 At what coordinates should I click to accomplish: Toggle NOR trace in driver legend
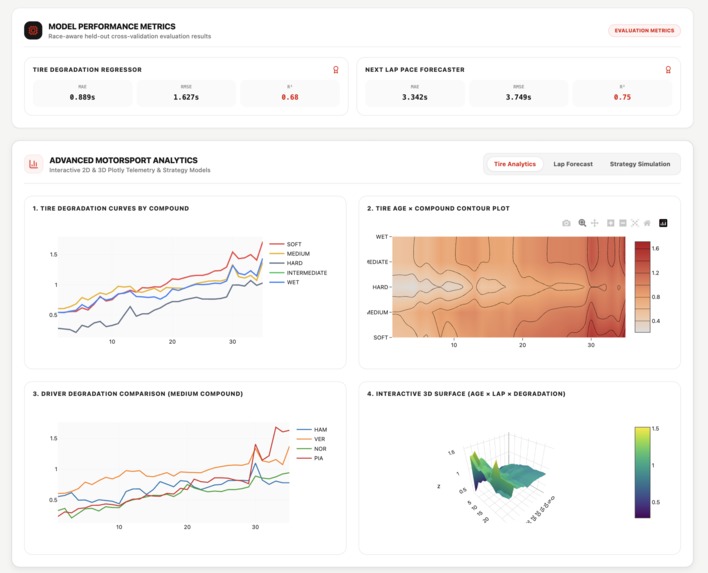coord(312,449)
